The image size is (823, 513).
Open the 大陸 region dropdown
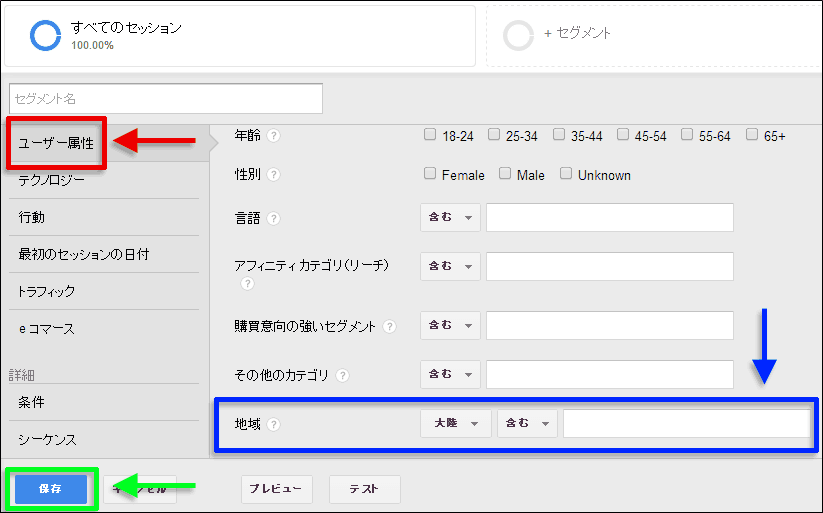click(x=455, y=424)
